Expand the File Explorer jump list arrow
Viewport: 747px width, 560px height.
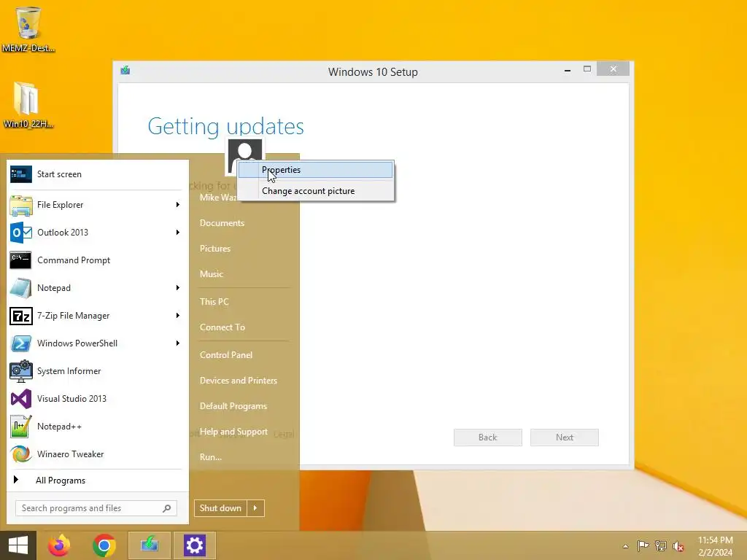tap(178, 205)
